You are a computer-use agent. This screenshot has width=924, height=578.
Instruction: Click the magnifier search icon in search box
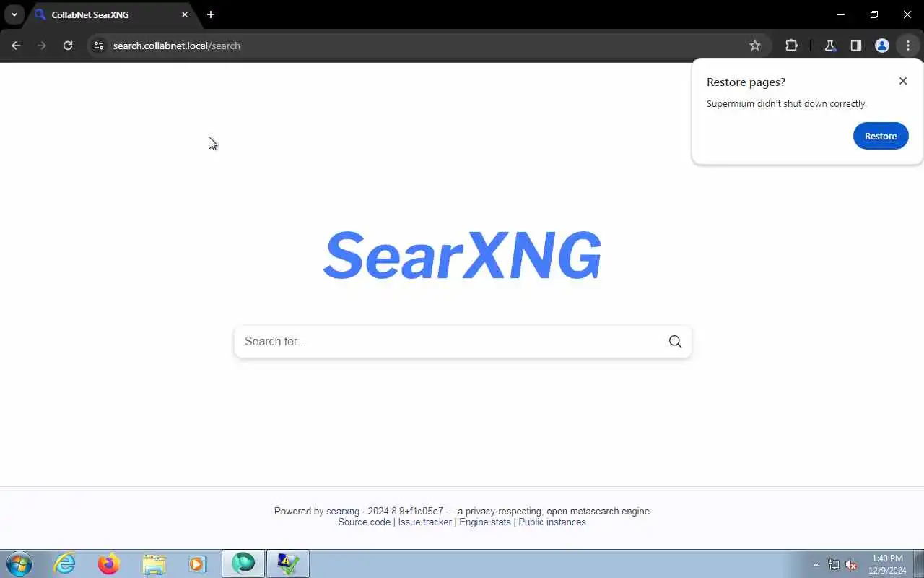(x=675, y=342)
